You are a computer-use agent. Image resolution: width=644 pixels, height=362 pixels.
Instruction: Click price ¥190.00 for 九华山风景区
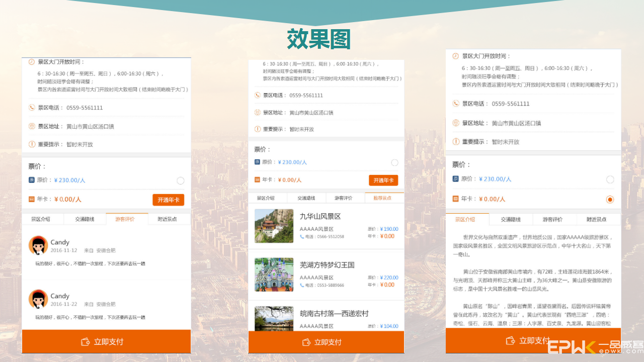click(389, 229)
